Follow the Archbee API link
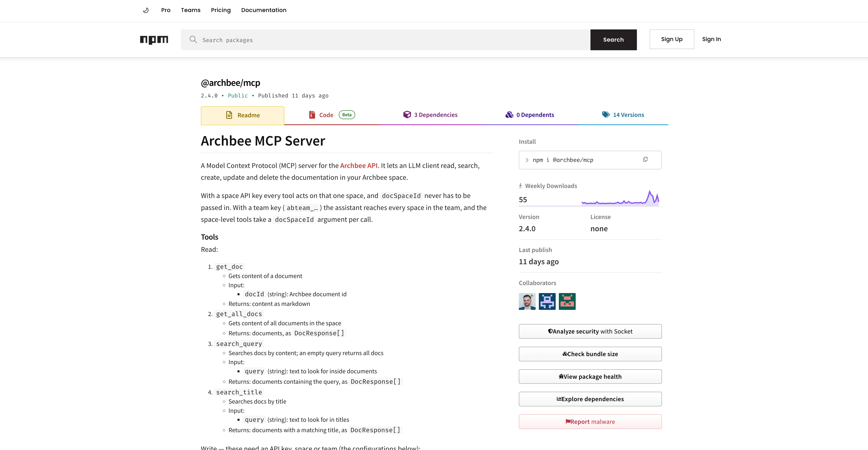The width and height of the screenshot is (868, 450). click(x=359, y=166)
